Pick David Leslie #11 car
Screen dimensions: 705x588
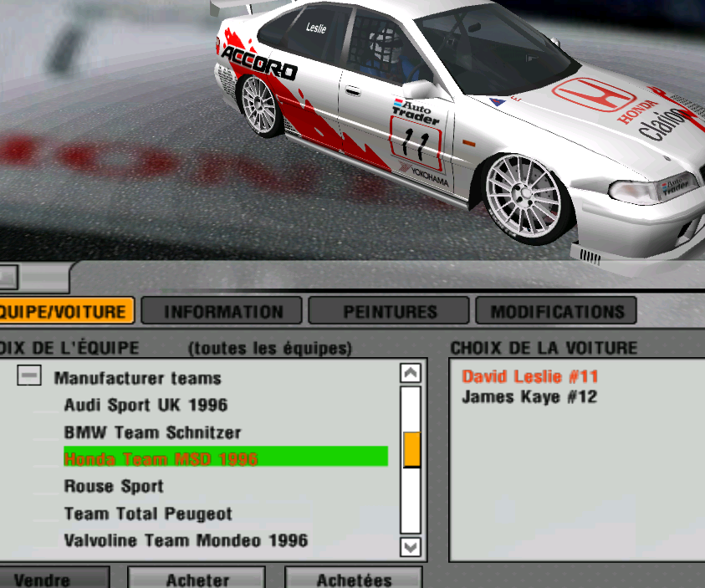coord(529,376)
